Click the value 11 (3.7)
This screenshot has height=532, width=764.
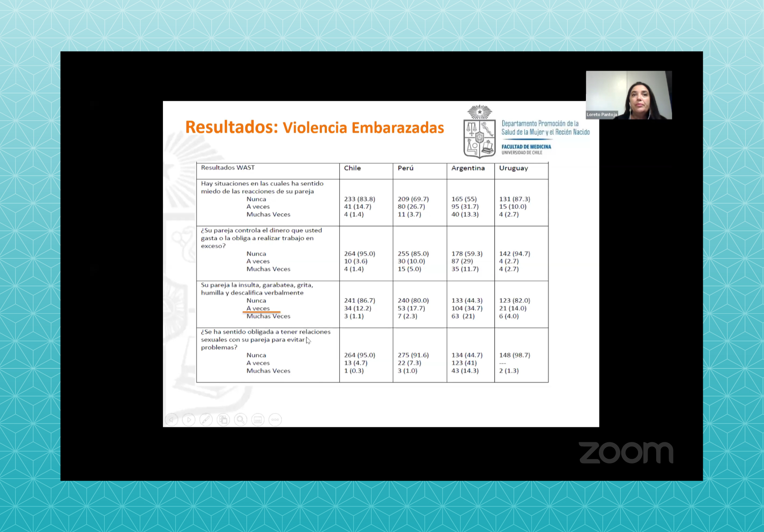(409, 215)
